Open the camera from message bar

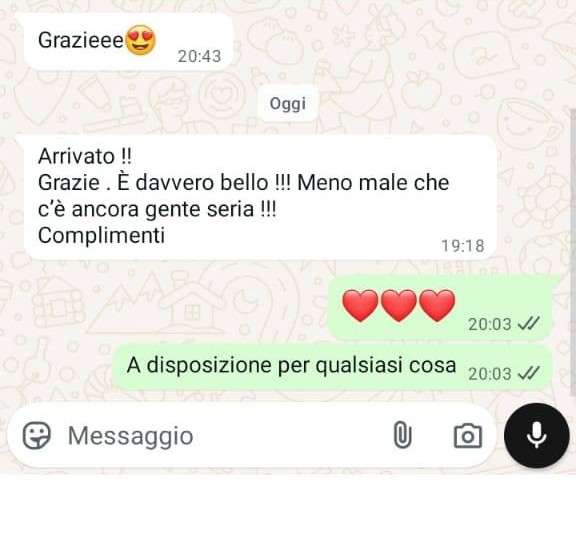tap(468, 436)
